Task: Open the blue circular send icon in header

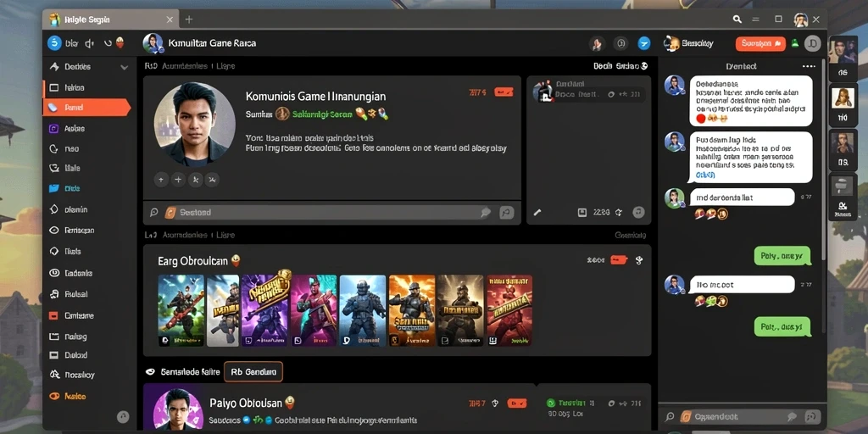Action: click(x=643, y=43)
